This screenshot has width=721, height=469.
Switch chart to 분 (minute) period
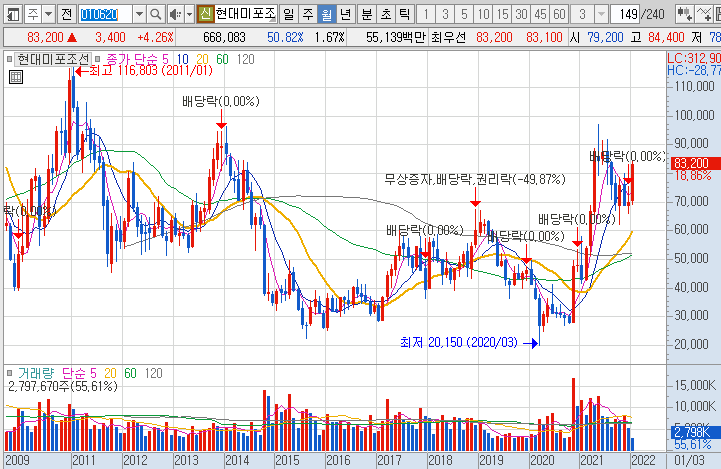pyautogui.click(x=366, y=14)
